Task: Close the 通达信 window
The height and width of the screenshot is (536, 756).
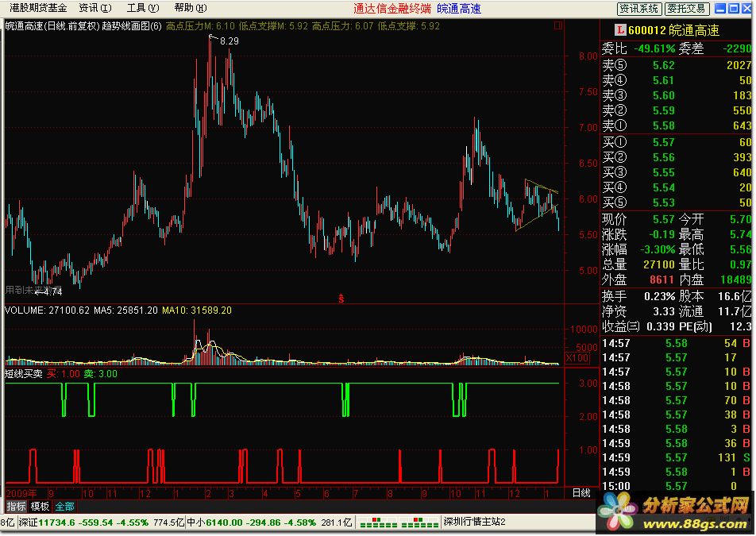Action: coord(746,8)
